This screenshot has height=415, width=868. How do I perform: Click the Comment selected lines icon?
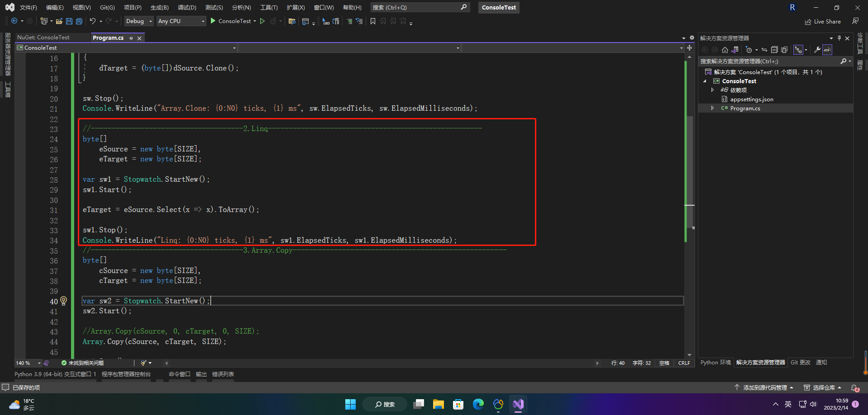tap(349, 21)
